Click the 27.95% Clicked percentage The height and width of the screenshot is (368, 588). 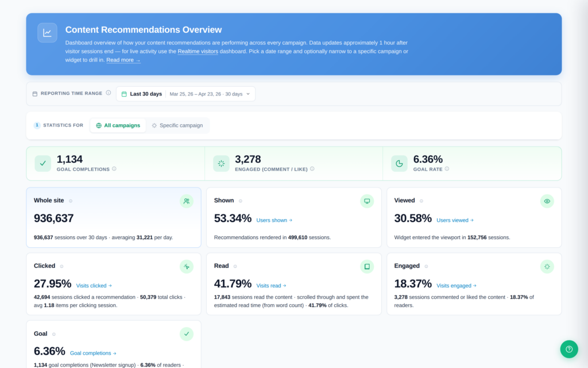click(52, 283)
